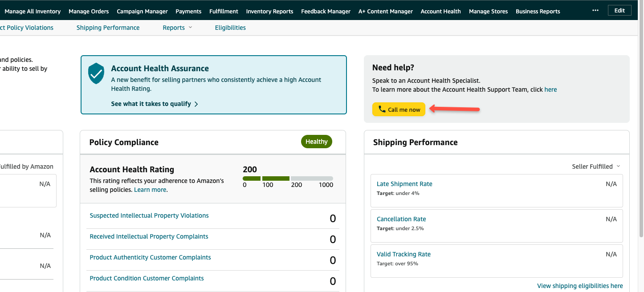This screenshot has height=292, width=644.
Task: Open Late Shipment Rate details
Action: [404, 184]
